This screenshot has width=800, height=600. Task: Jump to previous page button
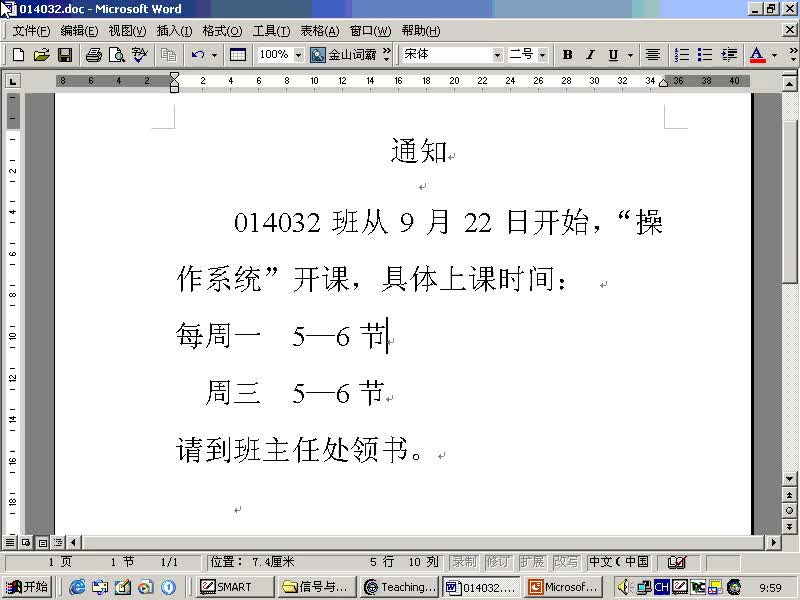(789, 495)
